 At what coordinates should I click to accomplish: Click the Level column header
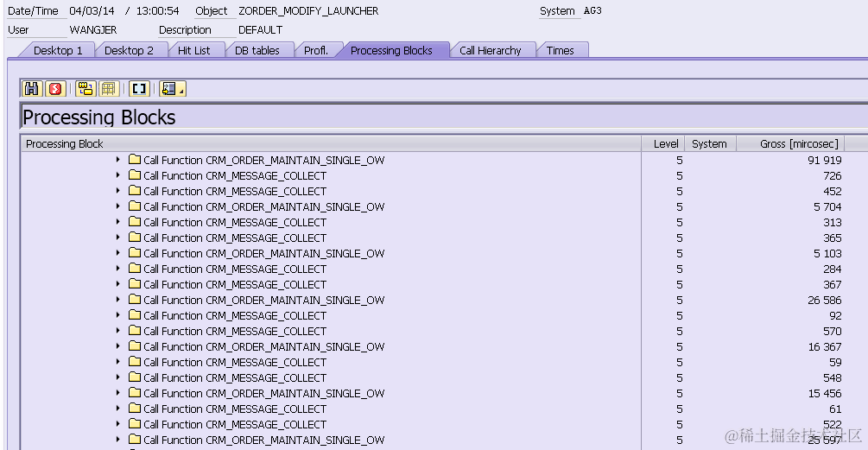(x=663, y=144)
